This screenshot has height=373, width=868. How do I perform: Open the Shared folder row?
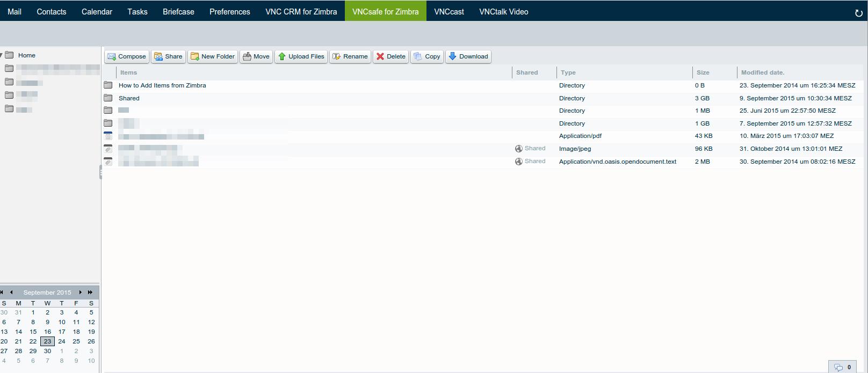click(484, 98)
